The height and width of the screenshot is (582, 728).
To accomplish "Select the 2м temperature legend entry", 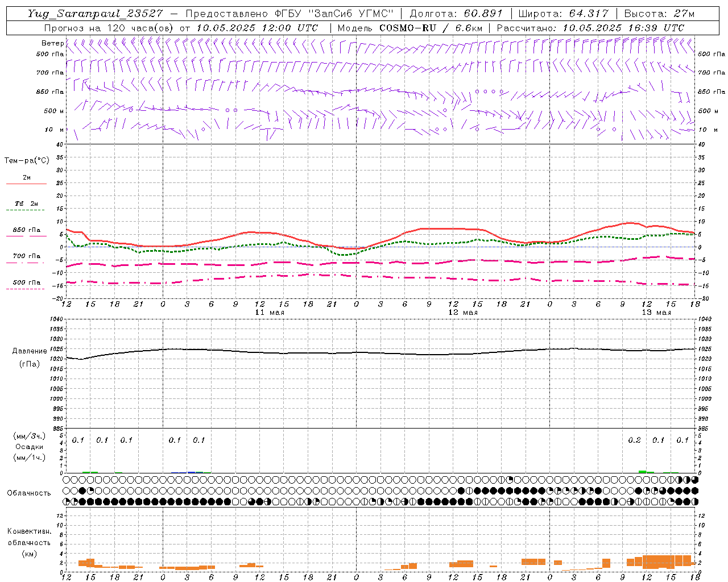I will click(27, 178).
